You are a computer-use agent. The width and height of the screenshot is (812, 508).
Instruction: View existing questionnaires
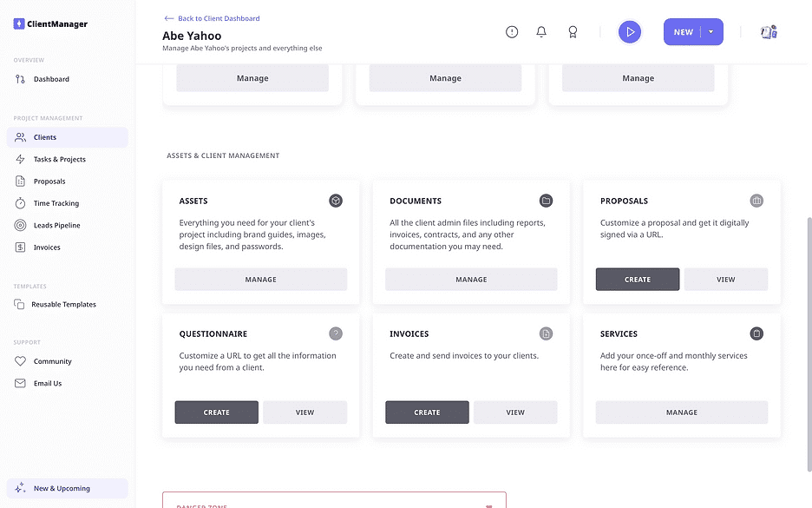point(304,412)
